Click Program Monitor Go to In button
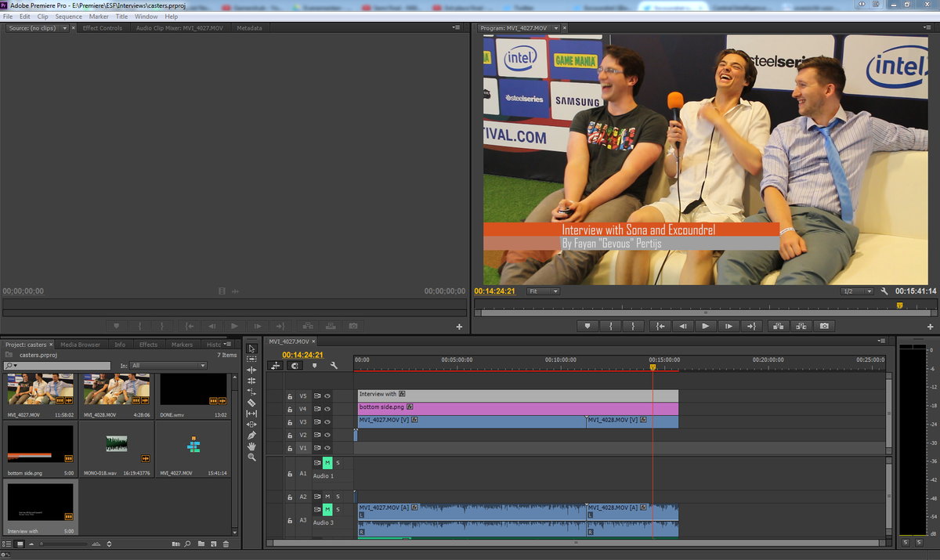Screen dimensions: 940x560 (660, 326)
